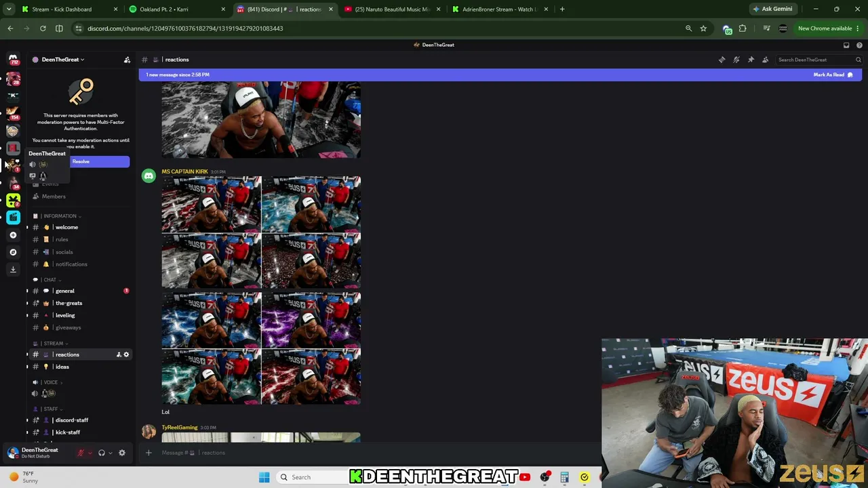
Task: Open edit channel gear for reactions
Action: tap(126, 354)
